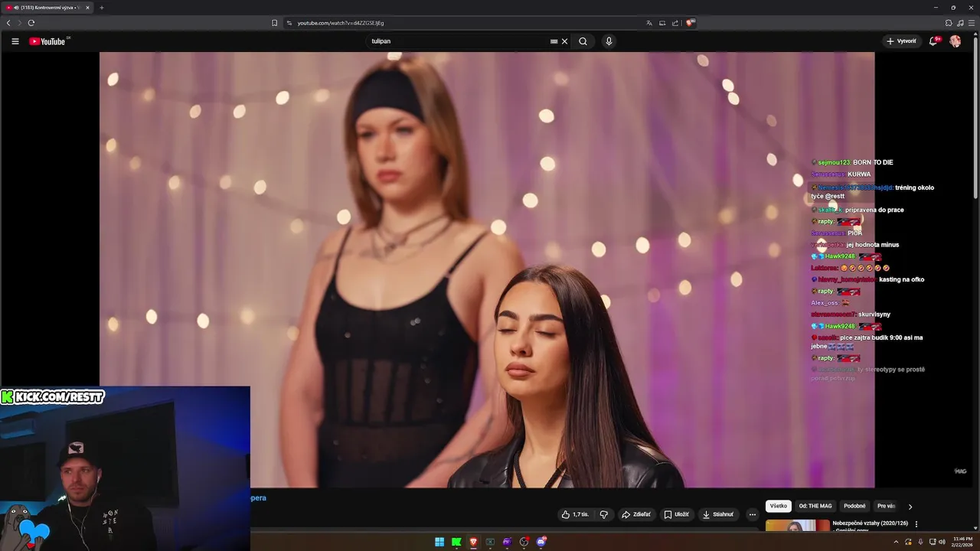The width and height of the screenshot is (980, 551).
Task: Open the YouTube account avatar menu
Action: [x=955, y=41]
